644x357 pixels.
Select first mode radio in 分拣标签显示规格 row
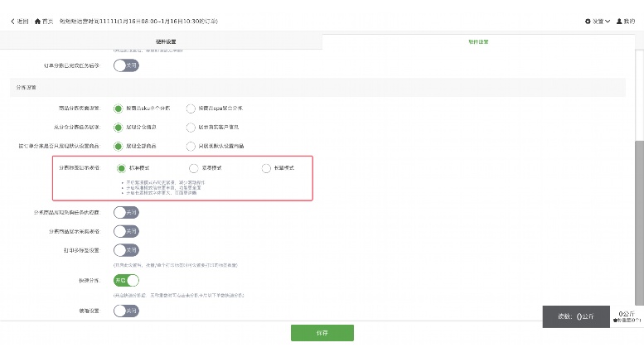121,168
